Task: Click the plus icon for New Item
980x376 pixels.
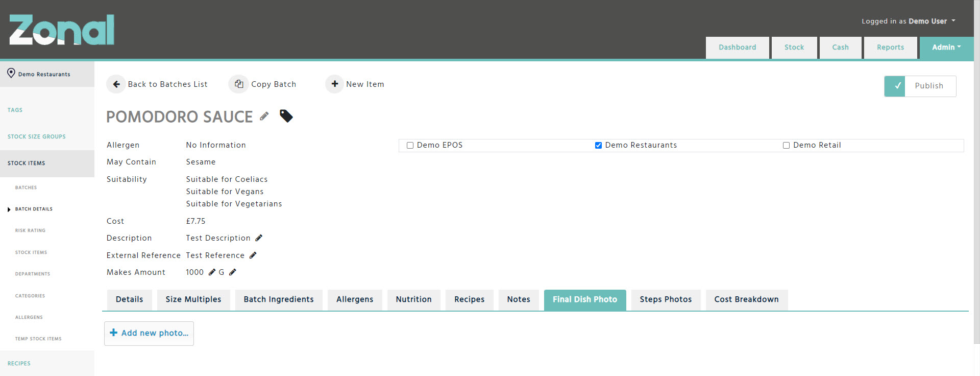Action: [335, 84]
